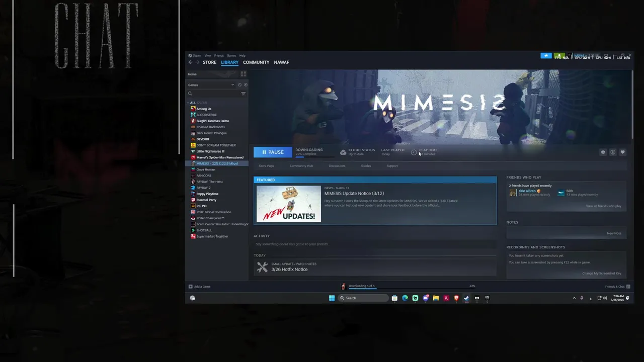
Task: Switch library to grid view icon
Action: [244, 74]
